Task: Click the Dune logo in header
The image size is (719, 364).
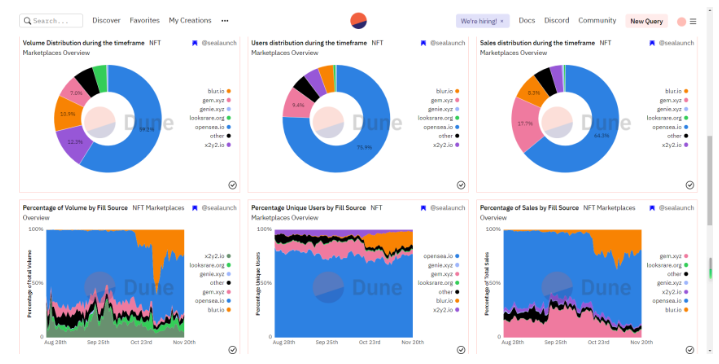Action: click(358, 21)
